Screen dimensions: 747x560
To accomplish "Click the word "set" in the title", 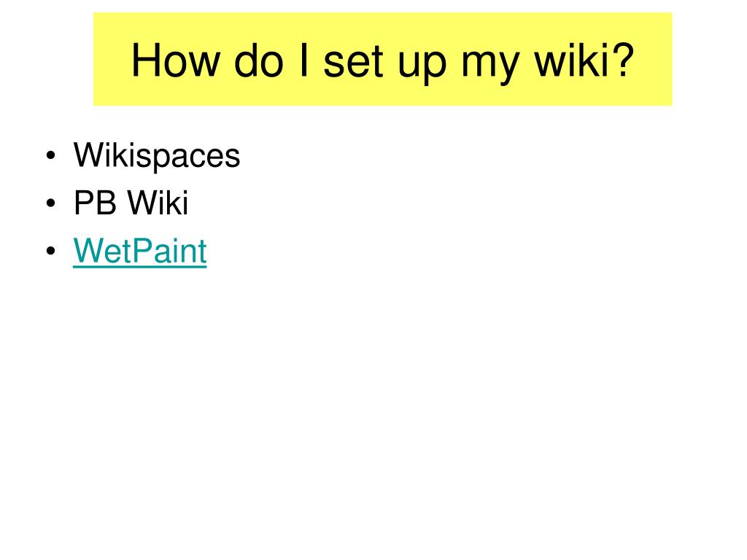I will tap(354, 62).
